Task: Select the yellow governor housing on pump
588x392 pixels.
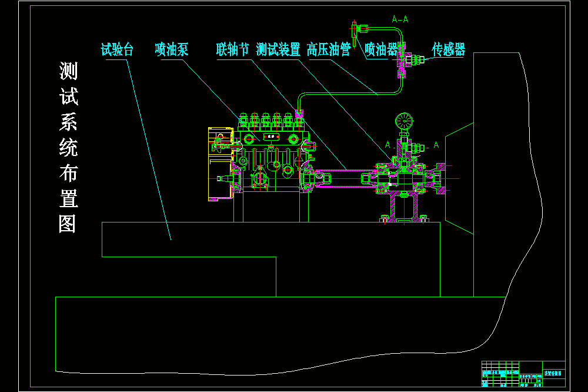Action: (221, 164)
